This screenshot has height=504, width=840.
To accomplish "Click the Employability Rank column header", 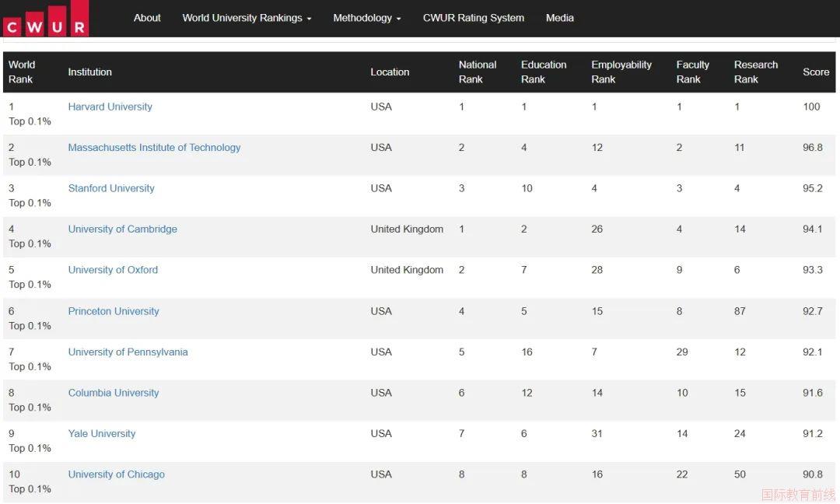I will [621, 72].
